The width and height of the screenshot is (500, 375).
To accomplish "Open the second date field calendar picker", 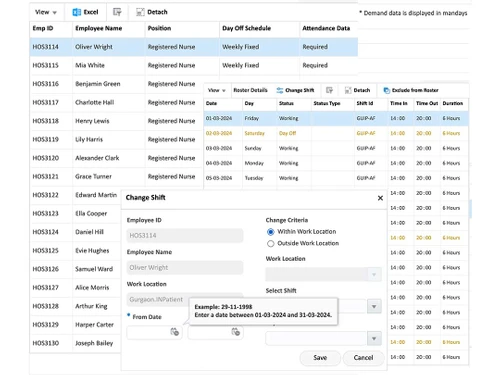I will pos(236,332).
